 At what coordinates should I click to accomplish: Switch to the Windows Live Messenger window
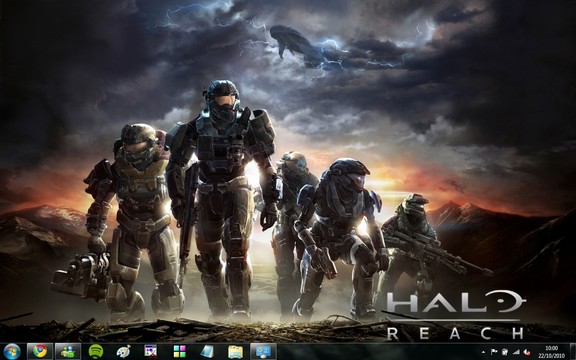[x=68, y=352]
